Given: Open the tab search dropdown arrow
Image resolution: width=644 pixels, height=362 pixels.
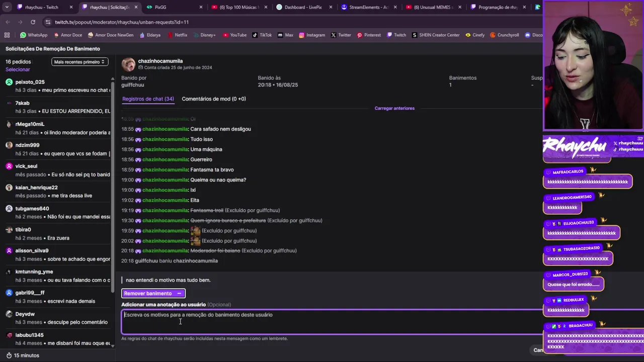Looking at the screenshot, I should pos(7,8).
